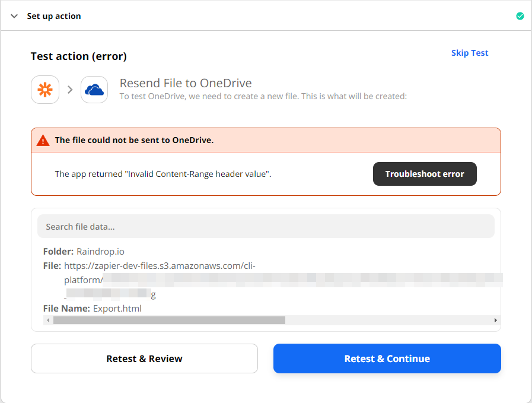Focus the Search file data field
Screen dimensions: 532x403
coord(266,227)
